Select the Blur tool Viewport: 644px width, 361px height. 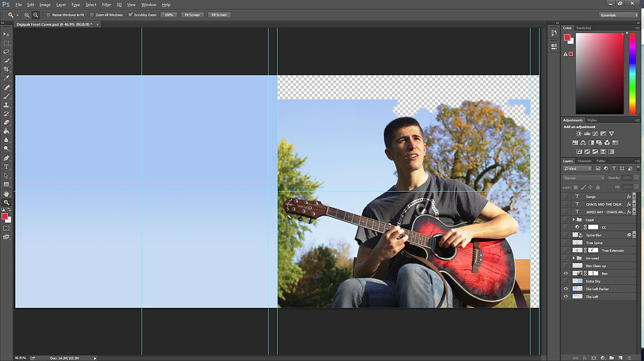(6, 140)
